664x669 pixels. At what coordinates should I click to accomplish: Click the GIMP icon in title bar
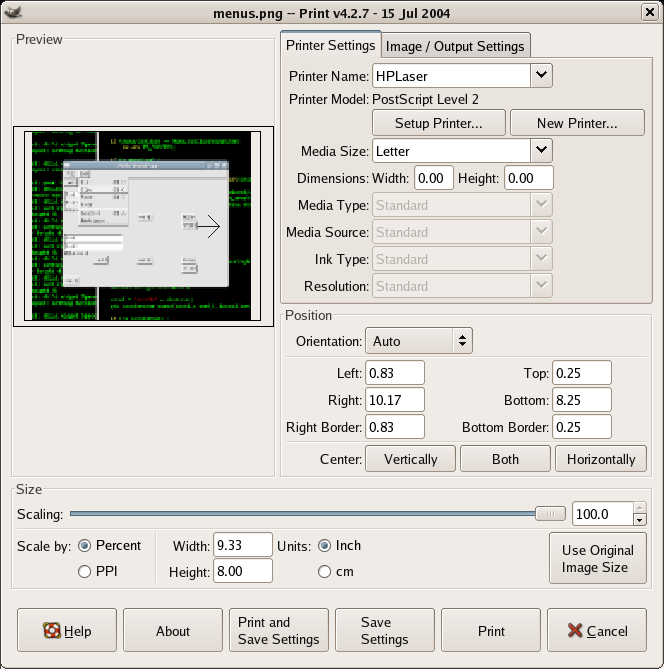[13, 11]
